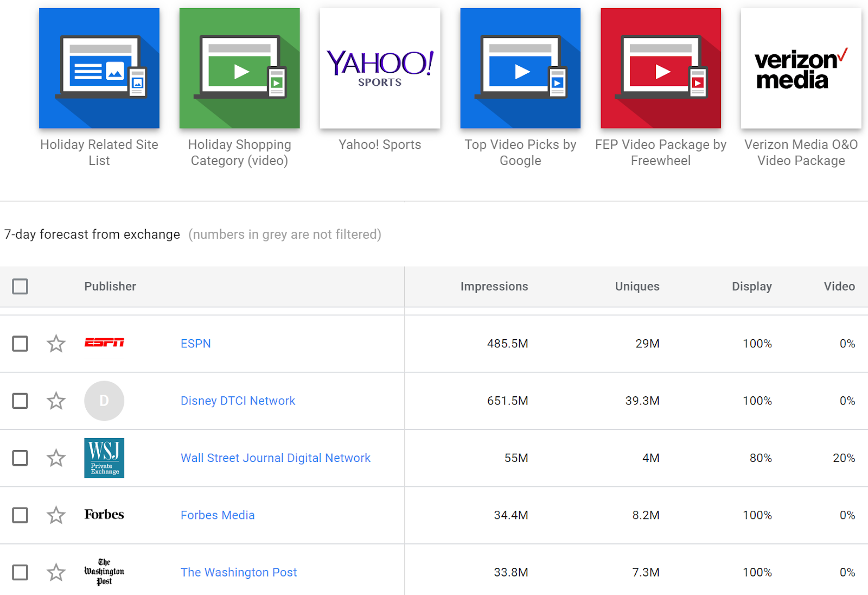Click the ESPN logo icon
Viewport: 868px width, 595px height.
coord(104,343)
